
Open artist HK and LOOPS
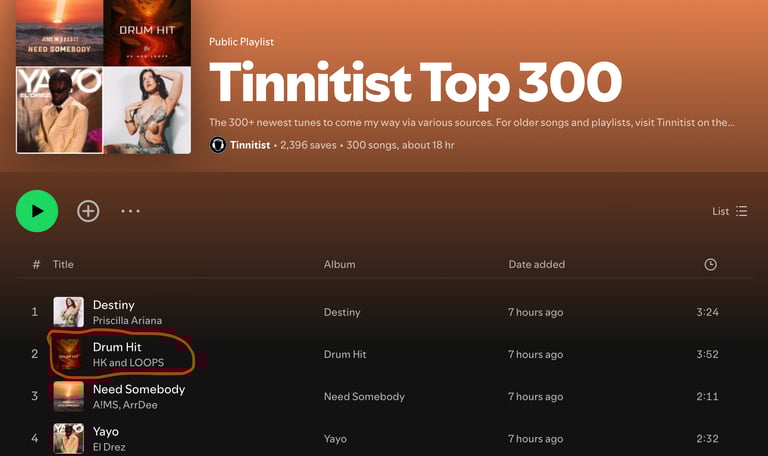point(128,362)
